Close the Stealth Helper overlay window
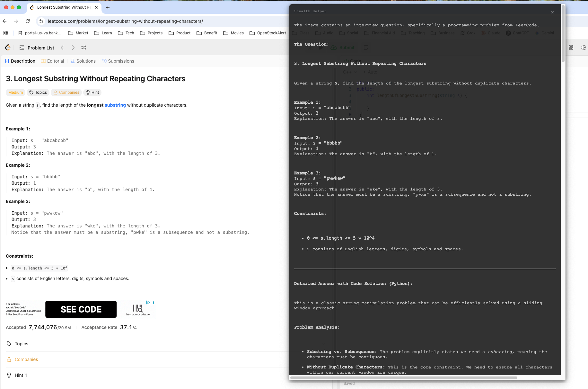Image resolution: width=588 pixels, height=389 pixels. tap(552, 12)
